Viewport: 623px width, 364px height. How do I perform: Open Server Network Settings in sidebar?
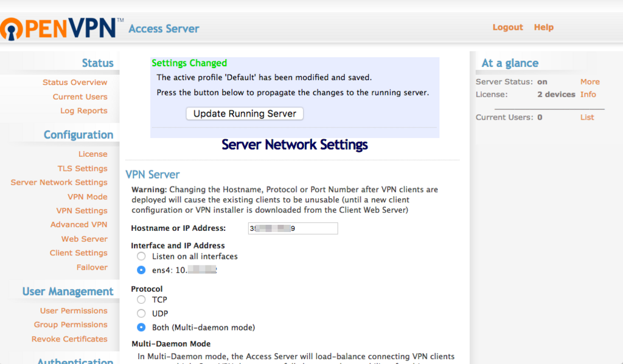click(x=59, y=182)
